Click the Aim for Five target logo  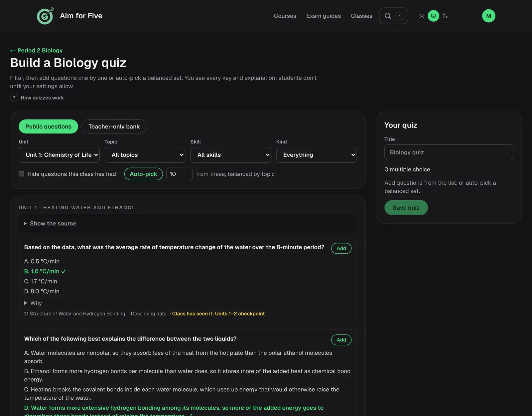(x=45, y=16)
